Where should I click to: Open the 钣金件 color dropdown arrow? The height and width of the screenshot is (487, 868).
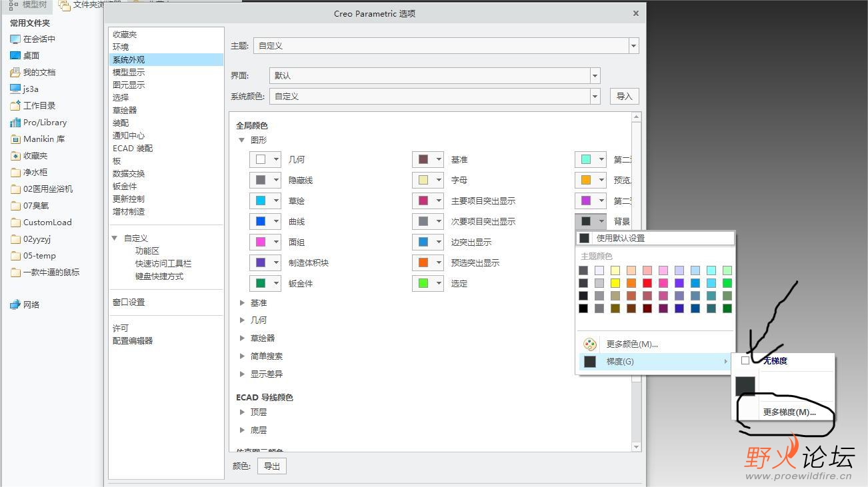click(276, 284)
